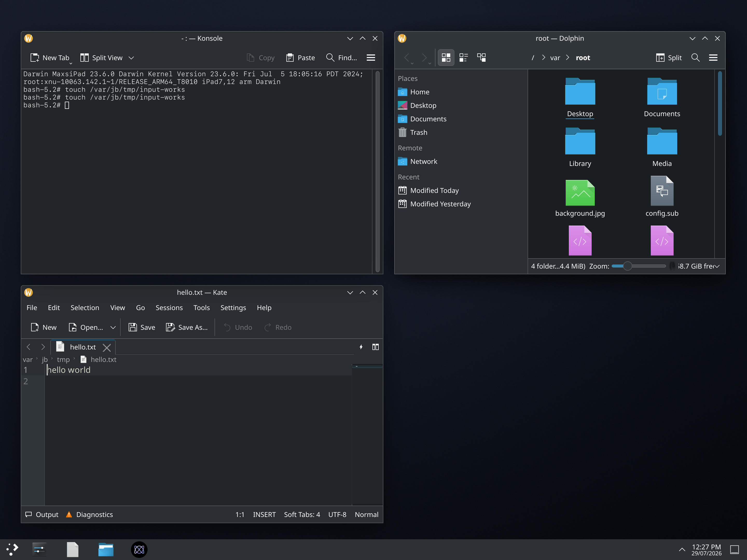Open a New Tab in Konsole
The height and width of the screenshot is (560, 747).
pyautogui.click(x=50, y=58)
